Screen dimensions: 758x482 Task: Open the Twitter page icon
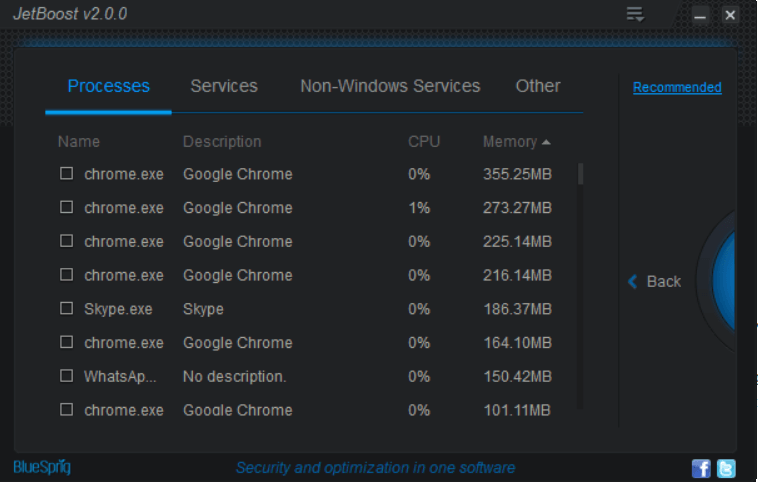(x=726, y=468)
